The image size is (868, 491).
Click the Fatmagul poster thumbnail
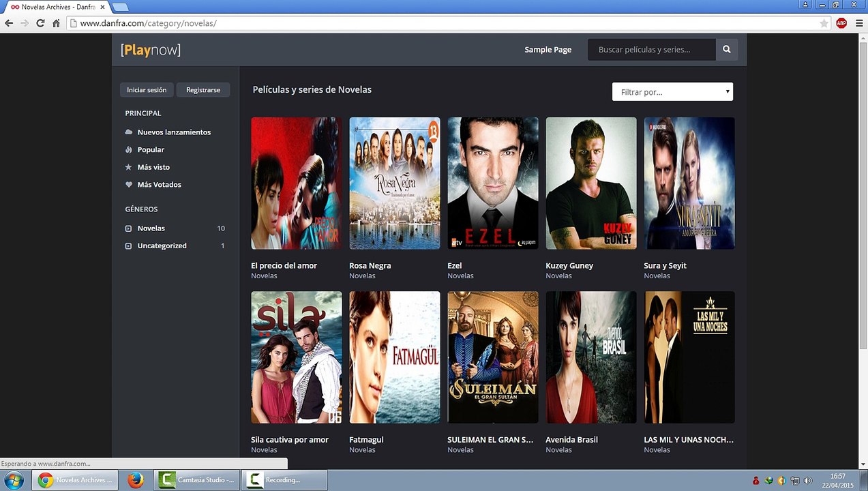[x=395, y=357]
